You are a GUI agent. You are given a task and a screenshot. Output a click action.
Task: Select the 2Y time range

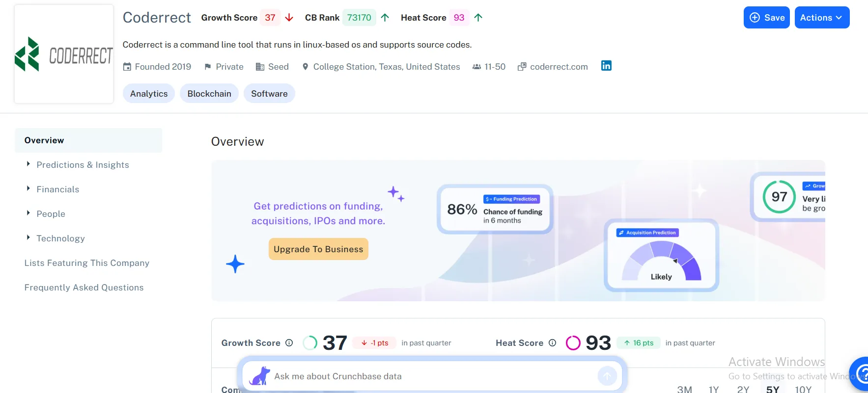point(743,389)
